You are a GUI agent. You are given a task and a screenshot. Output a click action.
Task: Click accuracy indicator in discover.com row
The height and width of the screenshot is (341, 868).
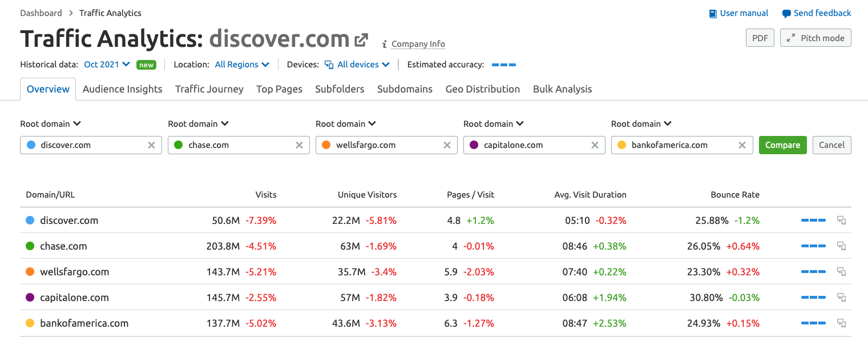coord(813,220)
